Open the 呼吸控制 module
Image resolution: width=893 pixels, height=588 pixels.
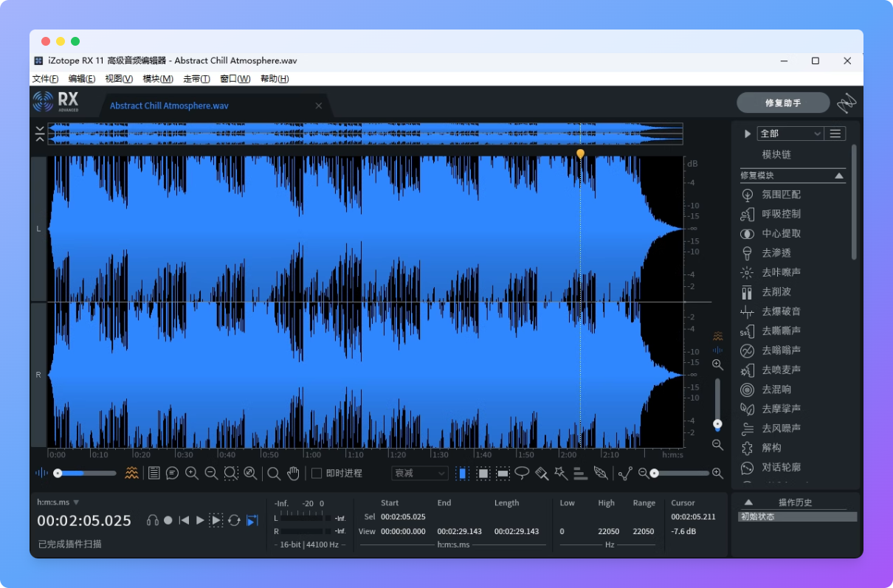pos(793,214)
